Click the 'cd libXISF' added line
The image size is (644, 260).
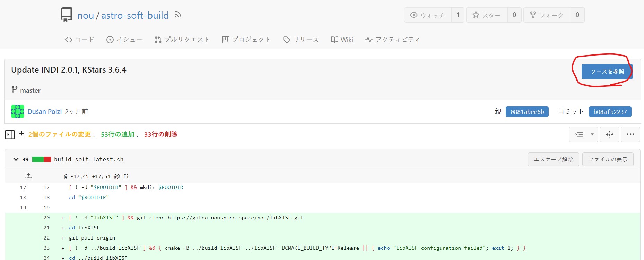(x=84, y=228)
